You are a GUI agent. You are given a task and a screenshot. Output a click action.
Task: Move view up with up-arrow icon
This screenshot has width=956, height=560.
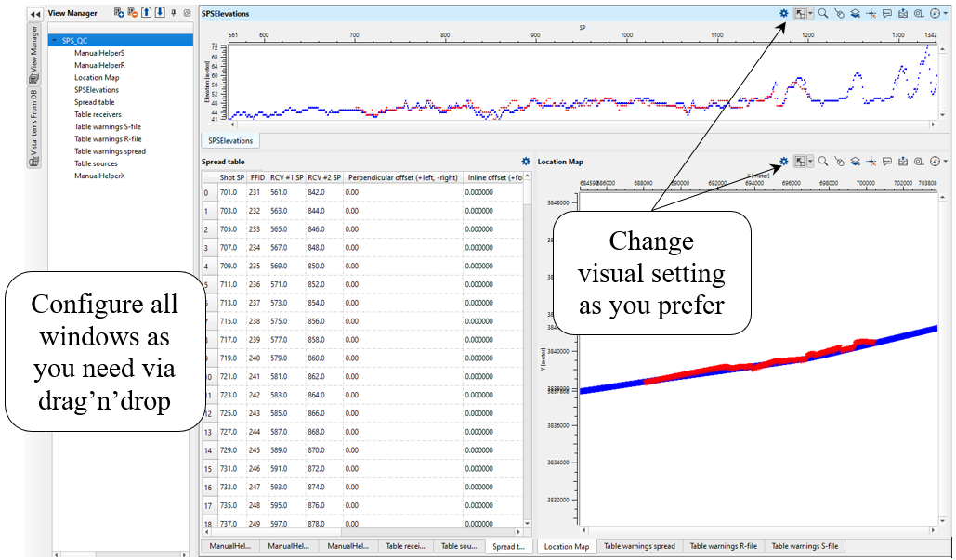coord(147,13)
